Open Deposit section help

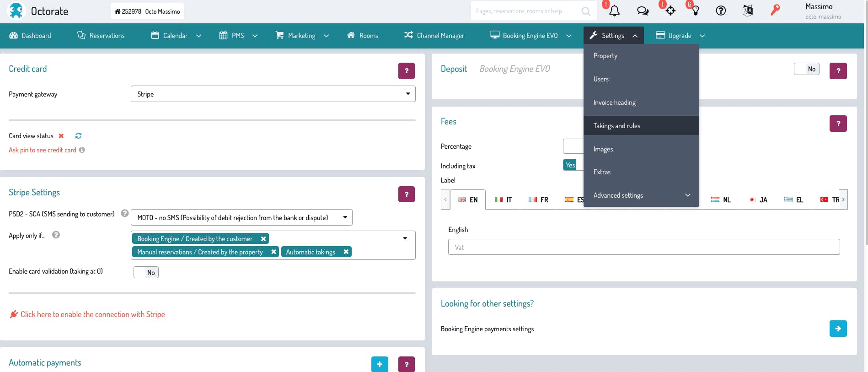click(838, 71)
